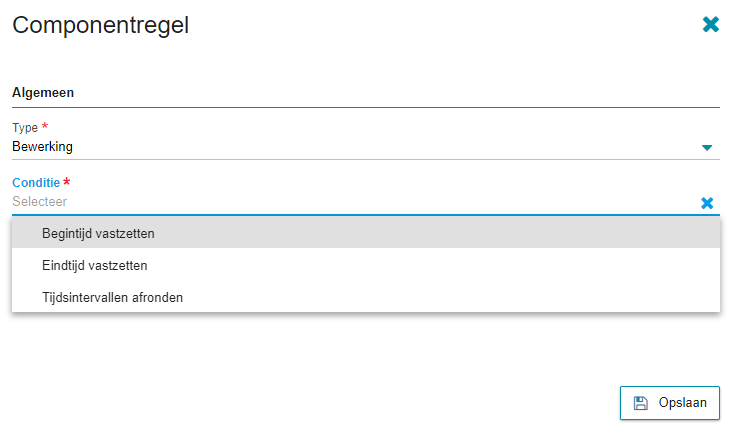Click the floppy disk icon in the Opslaan button
Viewport: 739px width, 431px height.
[640, 403]
